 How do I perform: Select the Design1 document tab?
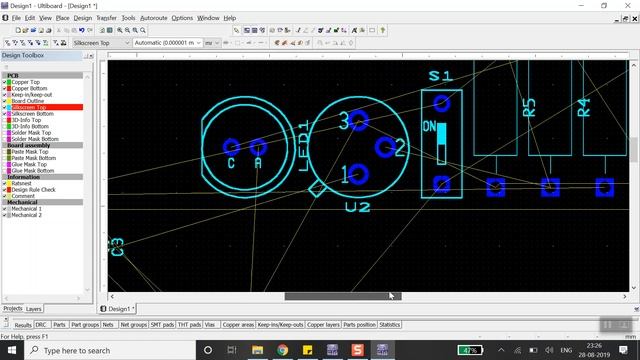pos(117,309)
